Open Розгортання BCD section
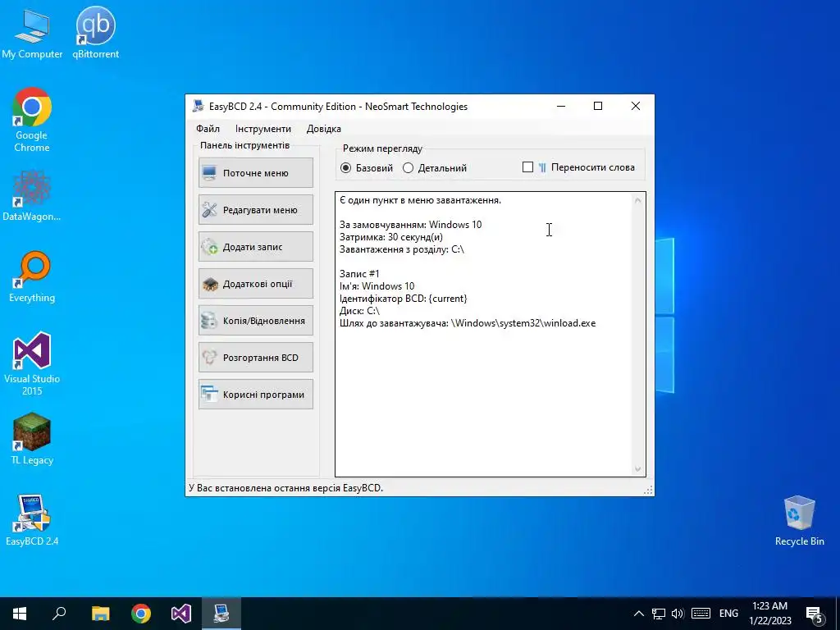Screen dimensions: 840x630 click(x=256, y=358)
